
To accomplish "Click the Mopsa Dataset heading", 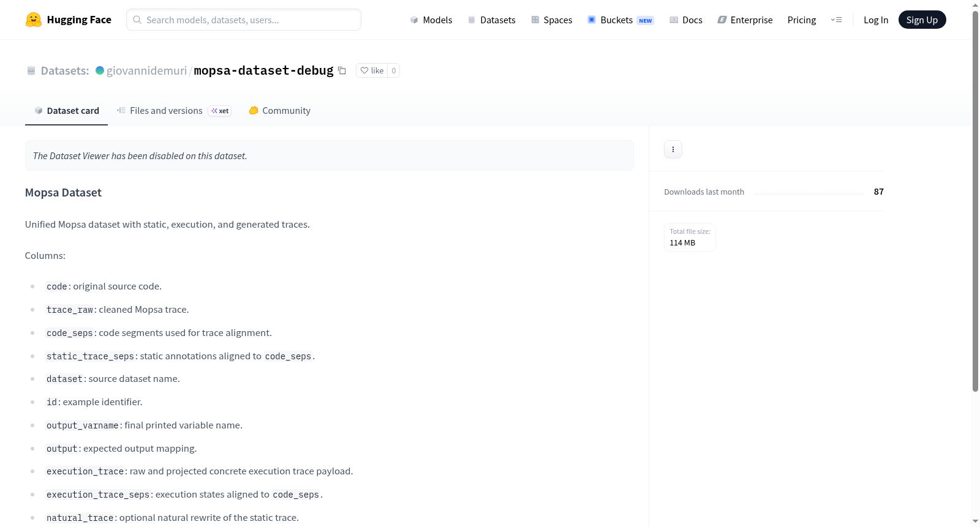I will [63, 193].
